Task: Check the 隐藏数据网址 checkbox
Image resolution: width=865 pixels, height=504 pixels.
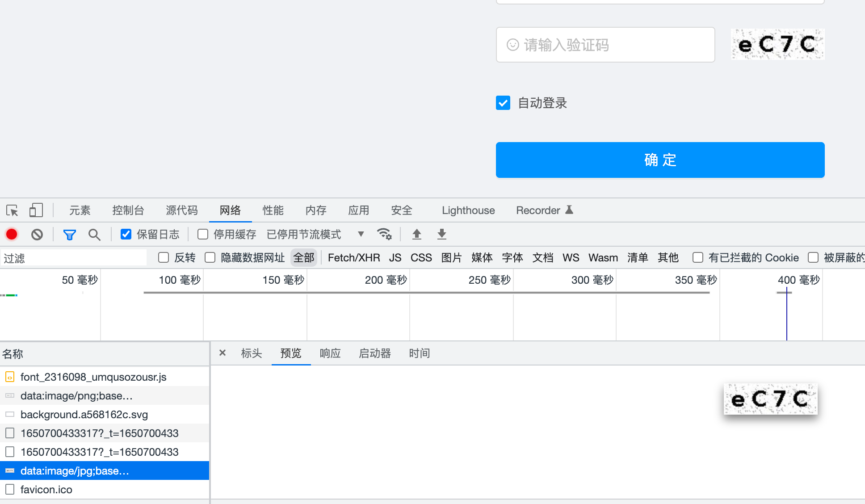Action: [x=210, y=257]
